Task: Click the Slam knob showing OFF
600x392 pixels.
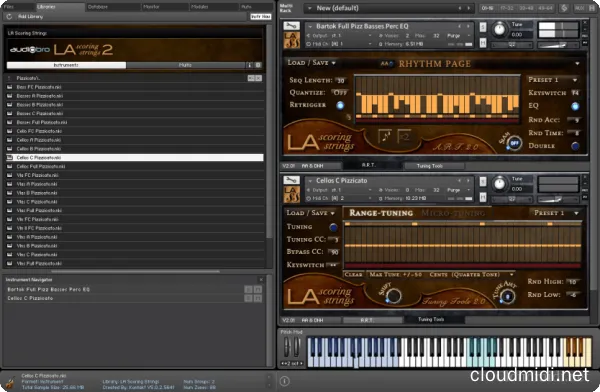Action: pos(514,143)
